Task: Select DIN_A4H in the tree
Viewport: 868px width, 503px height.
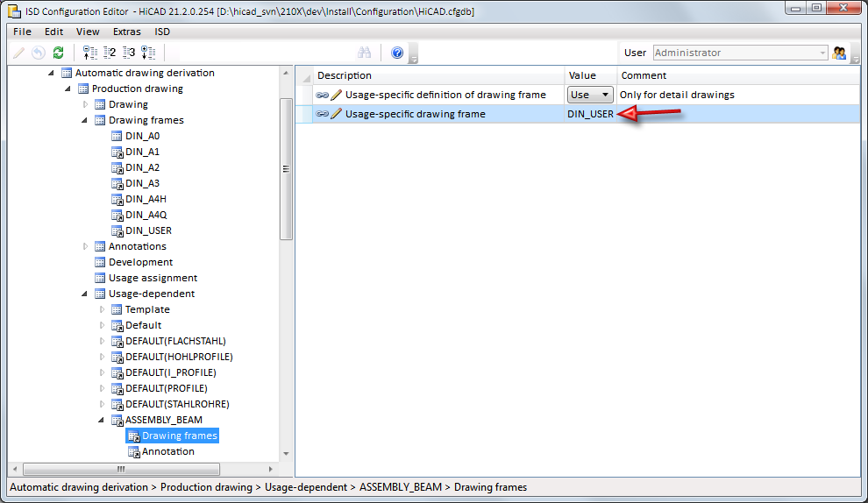Action: point(146,199)
